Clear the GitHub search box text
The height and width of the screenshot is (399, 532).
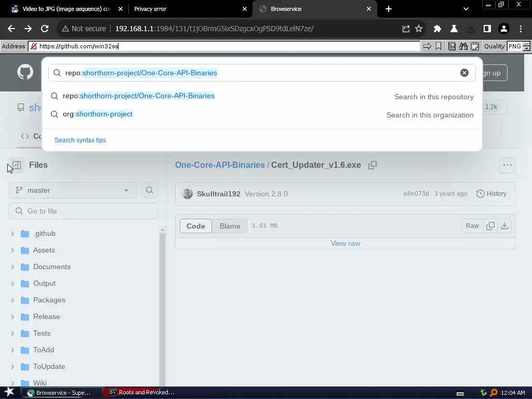[x=464, y=73]
